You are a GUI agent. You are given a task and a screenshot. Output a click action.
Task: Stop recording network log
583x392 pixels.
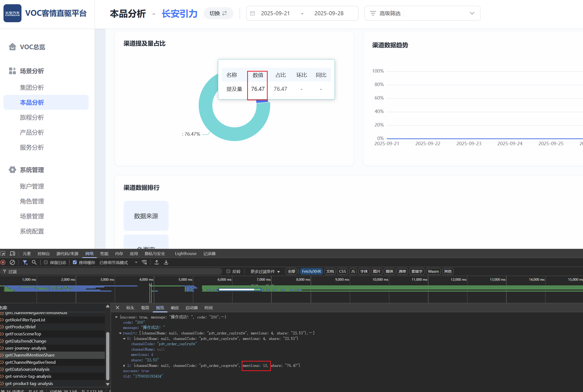pyautogui.click(x=3, y=262)
